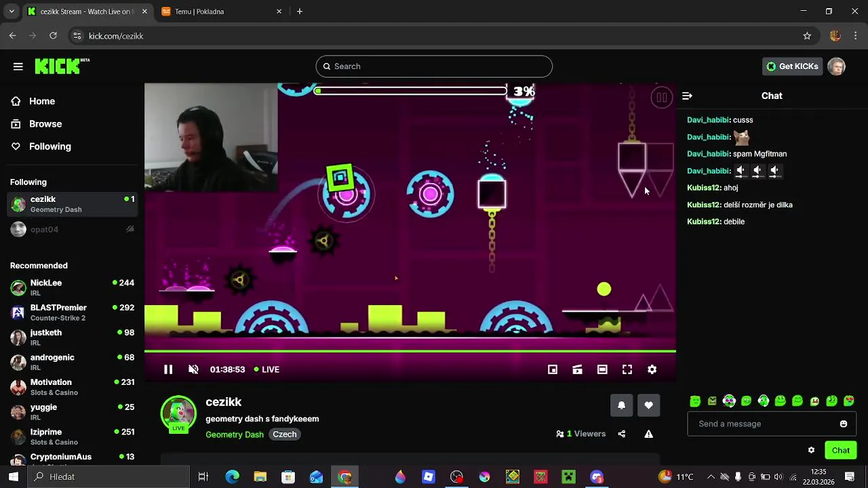
Task: Open Windows notification center
Action: (850, 477)
